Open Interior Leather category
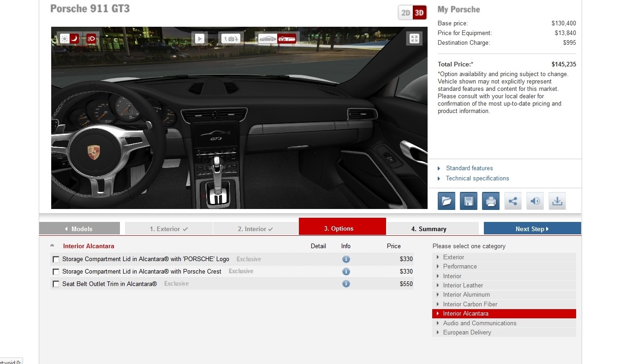Screen dimensions: 637x364 click(x=504, y=286)
